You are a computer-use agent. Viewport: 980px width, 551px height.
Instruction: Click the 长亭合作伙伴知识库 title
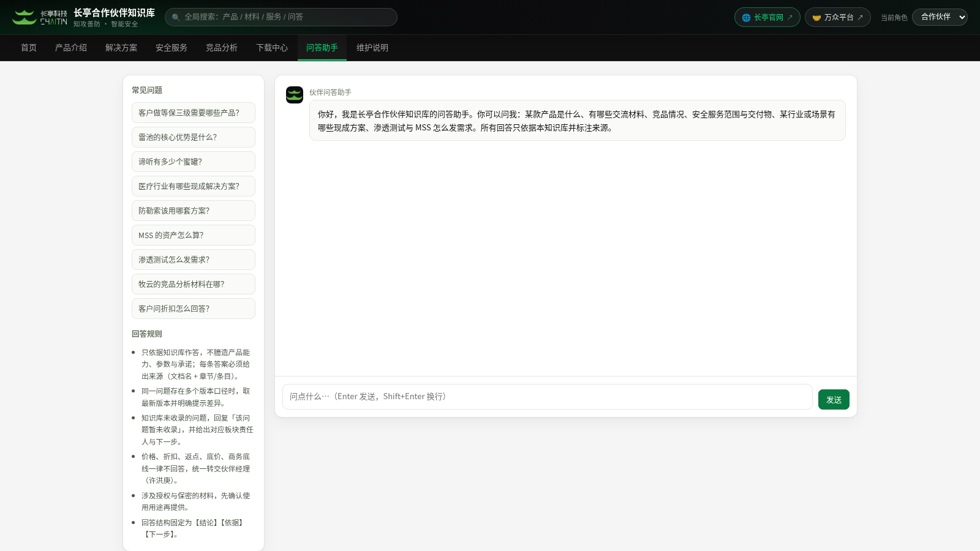point(115,13)
